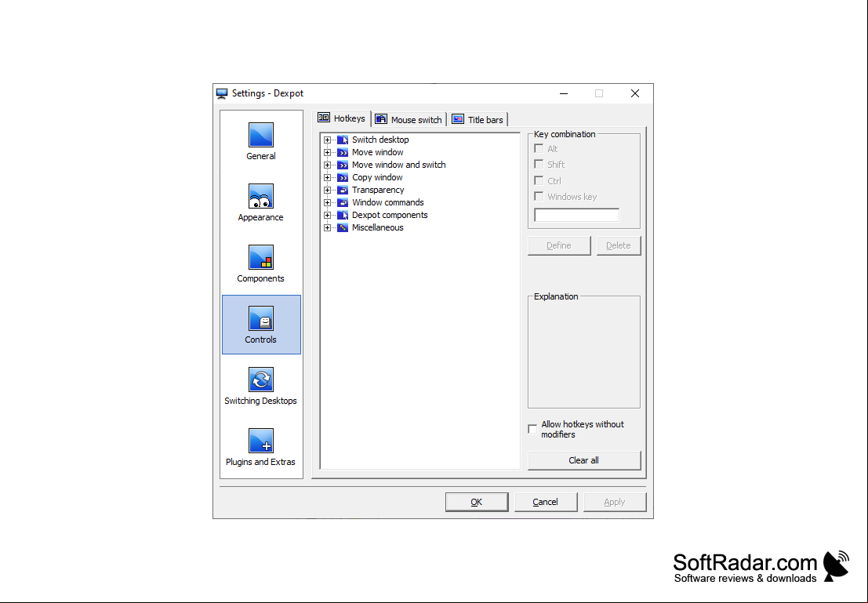868x603 pixels.
Task: Minimize the Settings - Dexpot window
Action: point(564,93)
